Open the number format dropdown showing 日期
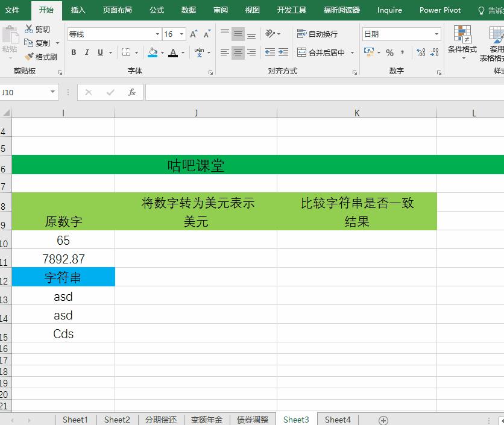The width and height of the screenshot is (504, 425). click(436, 33)
